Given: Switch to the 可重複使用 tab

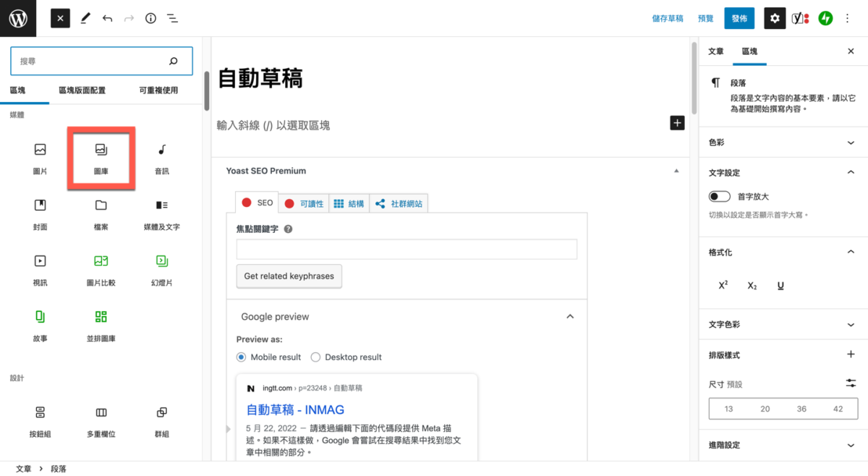Looking at the screenshot, I should pyautogui.click(x=158, y=90).
